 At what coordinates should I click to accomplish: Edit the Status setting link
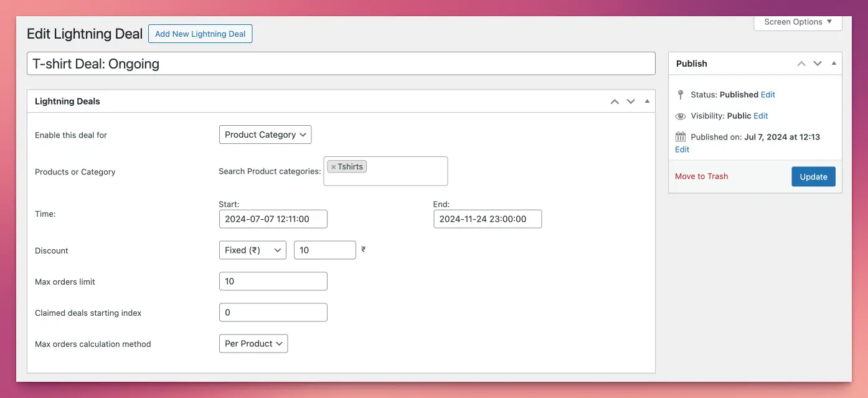[768, 95]
